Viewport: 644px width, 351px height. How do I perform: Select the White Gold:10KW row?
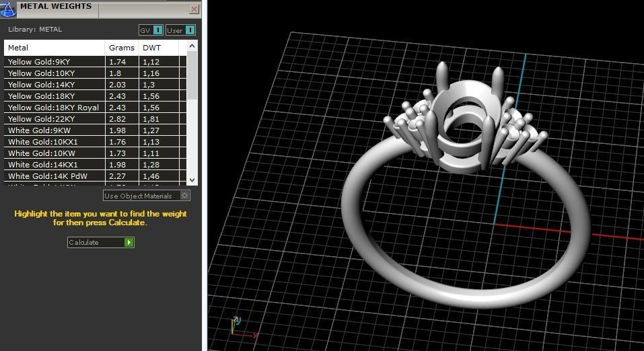tap(95, 153)
